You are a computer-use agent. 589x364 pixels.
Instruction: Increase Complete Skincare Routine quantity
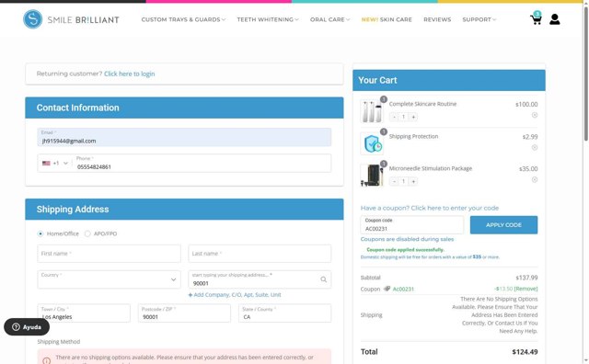413,117
